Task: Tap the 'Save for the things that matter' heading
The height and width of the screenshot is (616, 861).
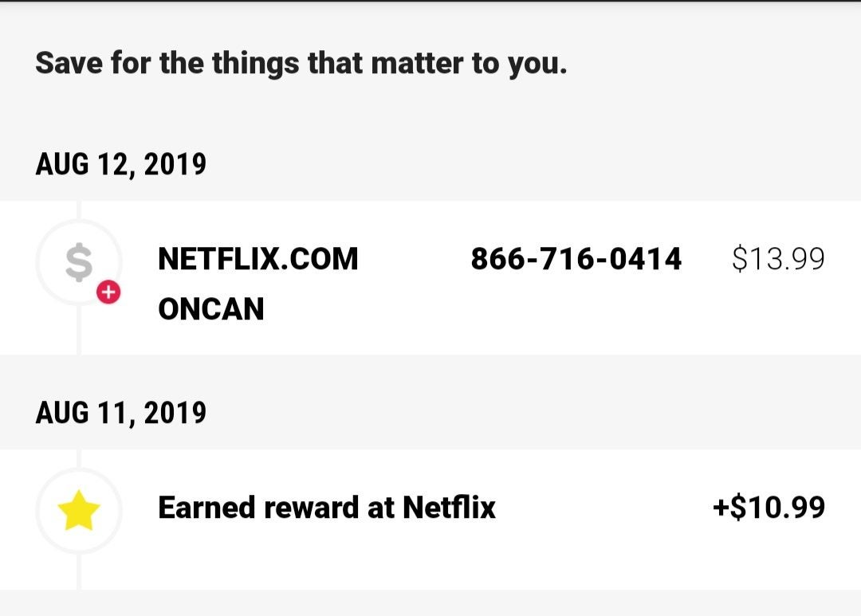Action: (x=301, y=64)
